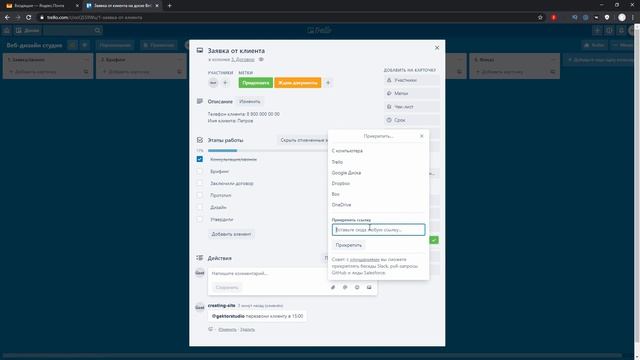Close the card dialog with the X icon
The image size is (640, 360).
click(437, 48)
